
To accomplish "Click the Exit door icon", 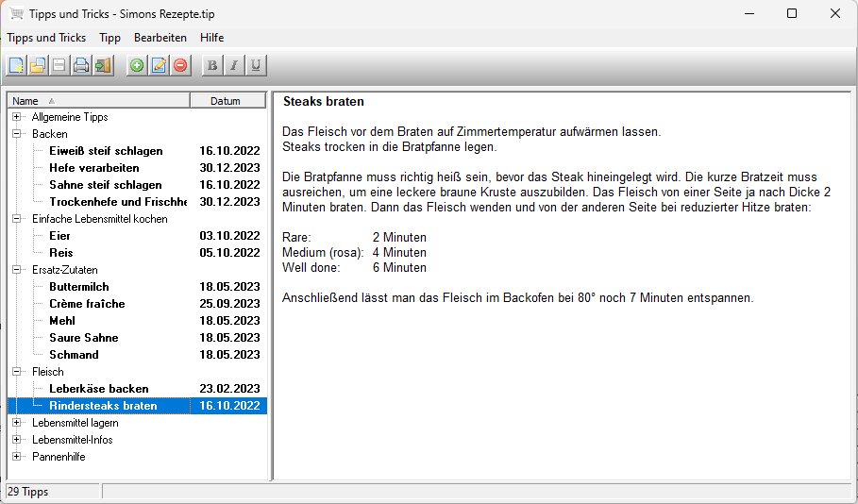I will pos(103,66).
